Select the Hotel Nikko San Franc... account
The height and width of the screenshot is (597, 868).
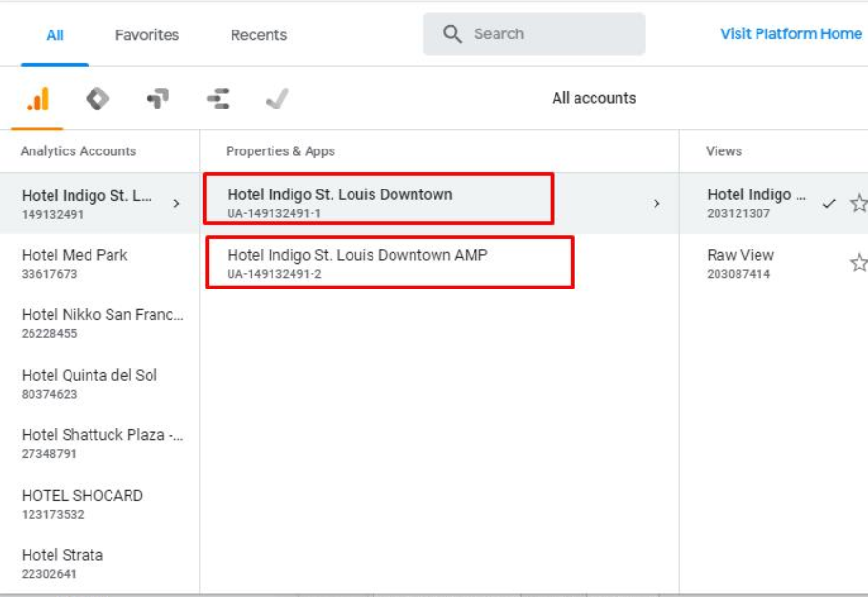(100, 323)
